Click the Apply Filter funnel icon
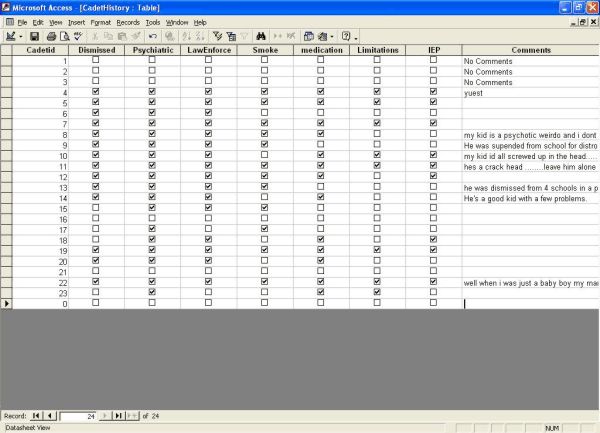Image resolution: width=600 pixels, height=433 pixels. (x=244, y=36)
